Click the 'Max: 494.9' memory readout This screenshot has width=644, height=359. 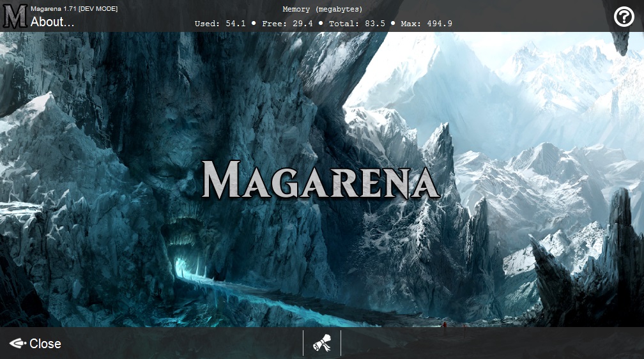(427, 24)
